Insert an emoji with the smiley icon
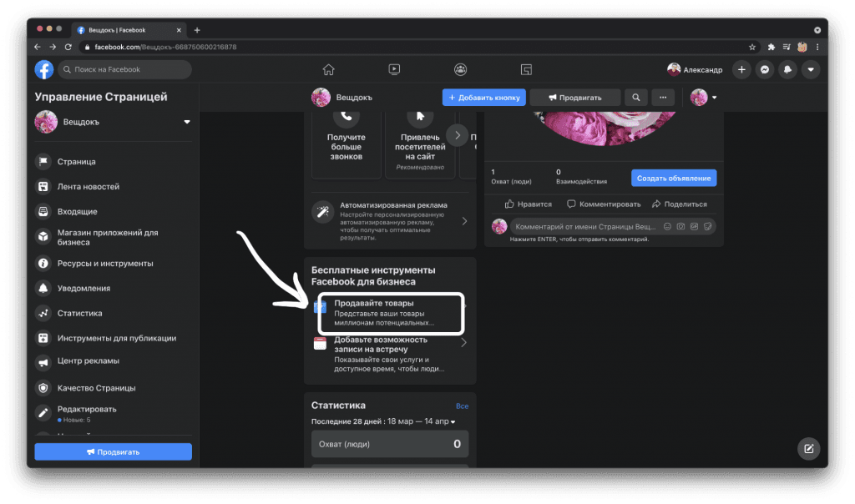This screenshot has width=855, height=504. coord(667,227)
